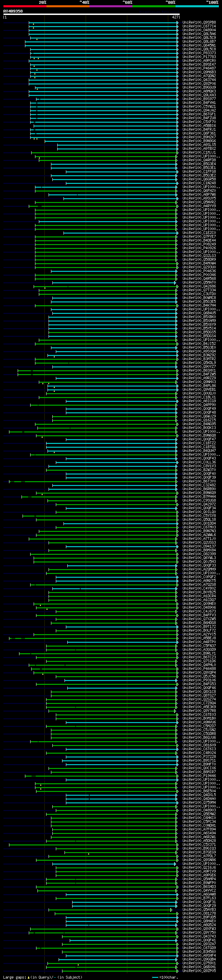This screenshot has width=222, height=980.
Task: Select hit UniRef100_Q8L5A6
Action: point(199,34)
